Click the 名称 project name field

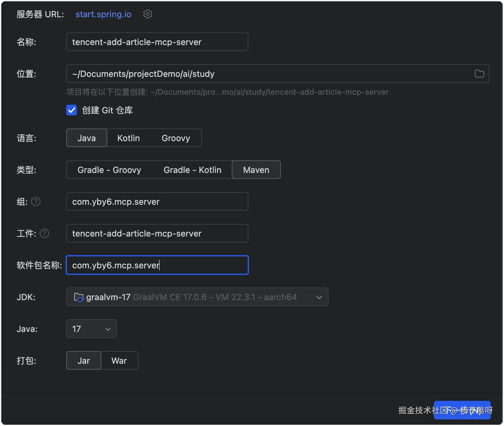point(157,42)
